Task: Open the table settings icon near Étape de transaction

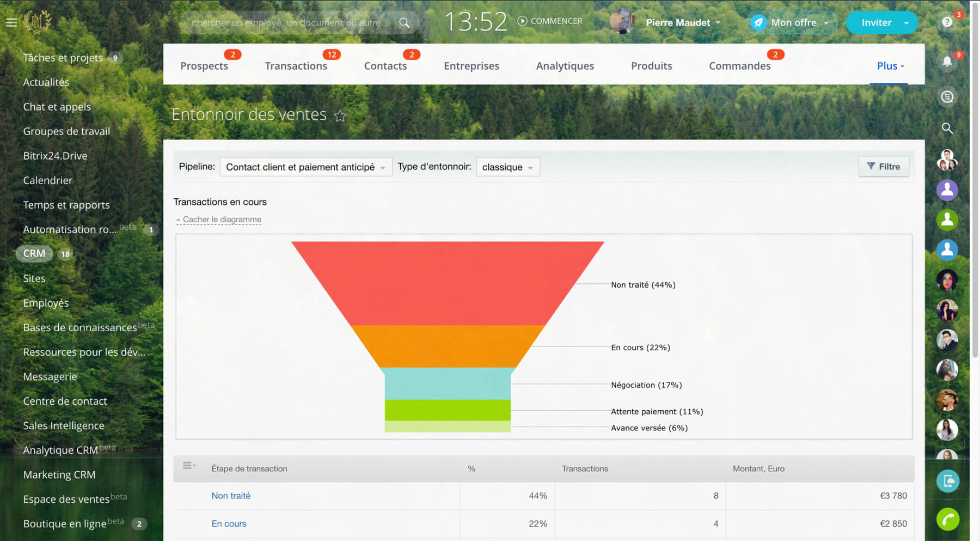Action: (188, 466)
